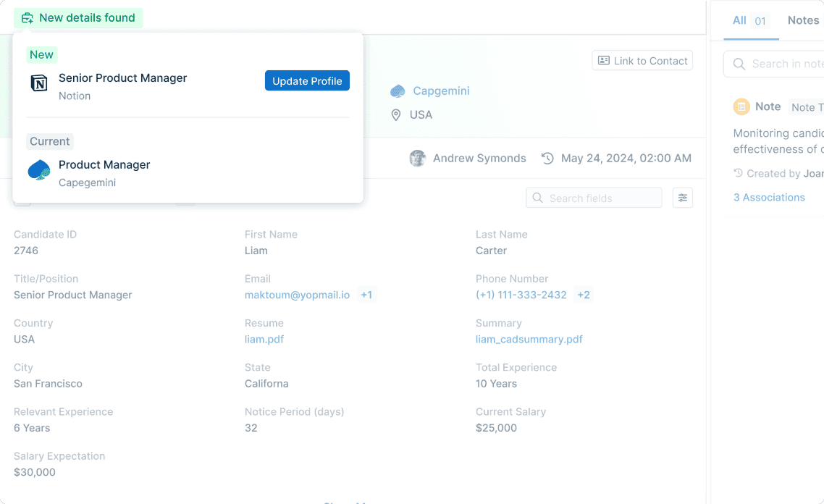Click the Search in notes field
The width and height of the screenshot is (824, 504).
[773, 64]
